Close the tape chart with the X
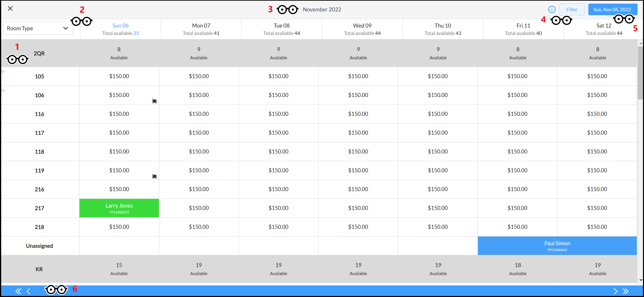 point(10,8)
